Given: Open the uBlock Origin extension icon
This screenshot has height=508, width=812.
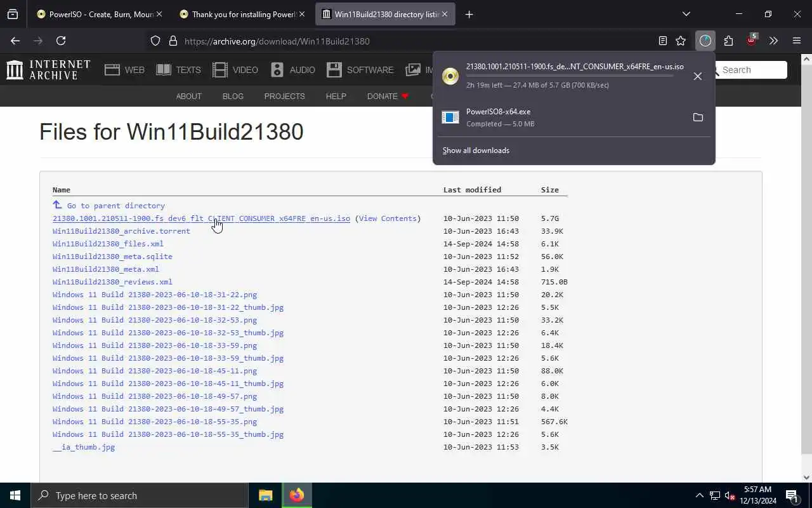Looking at the screenshot, I should coord(752,41).
